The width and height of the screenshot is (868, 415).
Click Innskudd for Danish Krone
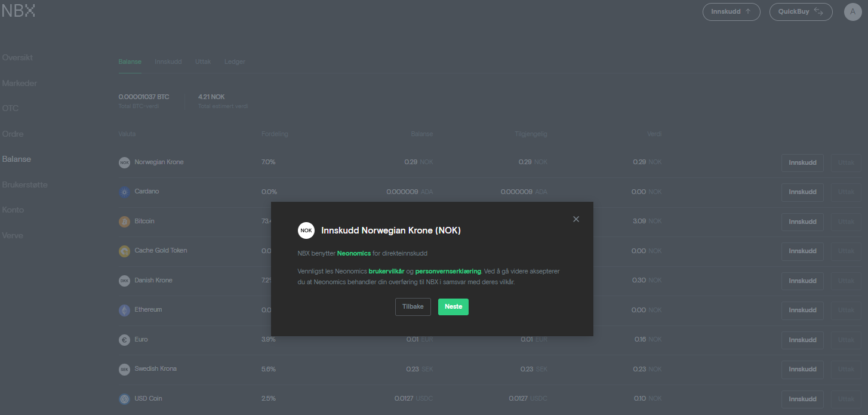tap(802, 281)
